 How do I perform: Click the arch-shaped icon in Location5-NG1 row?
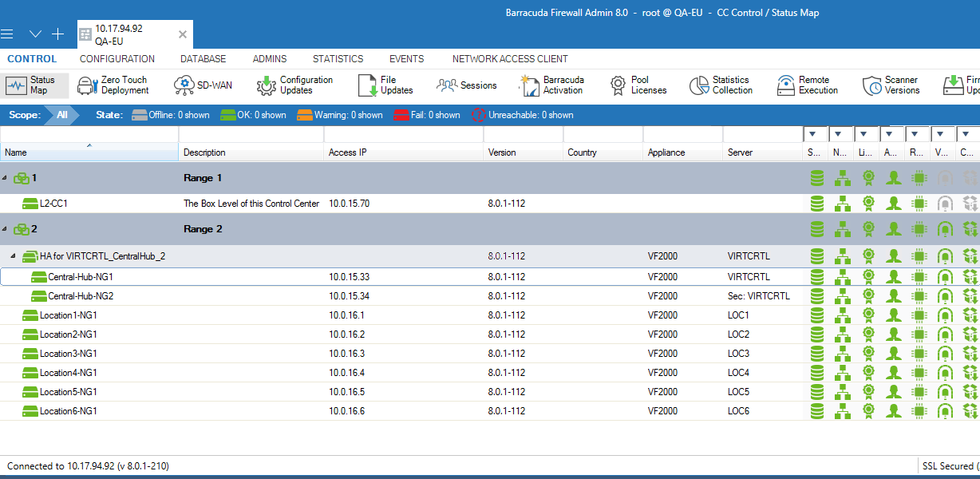(945, 392)
